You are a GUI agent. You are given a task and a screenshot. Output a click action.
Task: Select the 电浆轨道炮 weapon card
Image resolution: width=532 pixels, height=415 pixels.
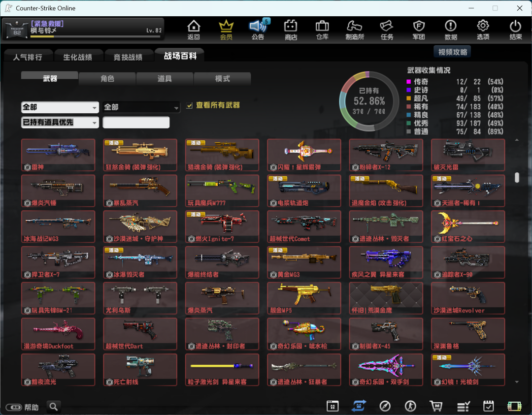[304, 191]
